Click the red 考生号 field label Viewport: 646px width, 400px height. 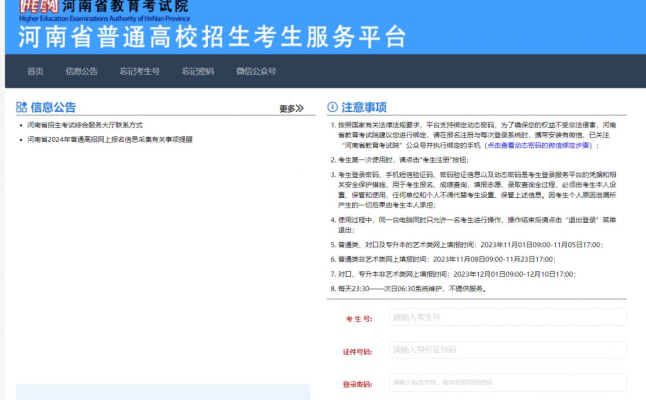(358, 319)
